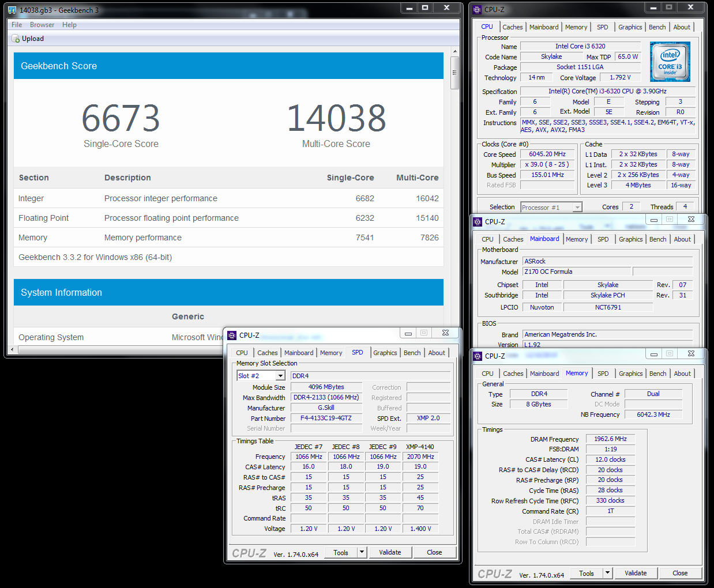Viewport: 714px width, 588px height.
Task: Click the Geekbench vertical scrollbar thumb
Action: tap(454, 73)
